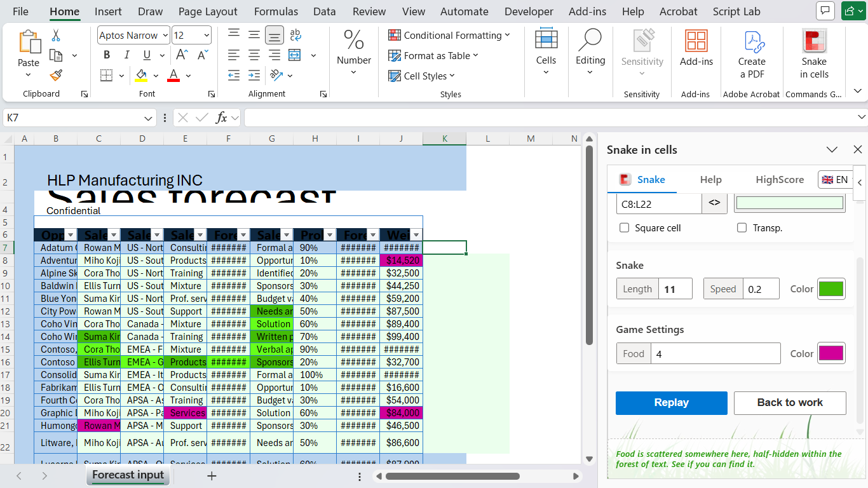Click the range selector arrows button beside C8:L22

click(x=715, y=203)
